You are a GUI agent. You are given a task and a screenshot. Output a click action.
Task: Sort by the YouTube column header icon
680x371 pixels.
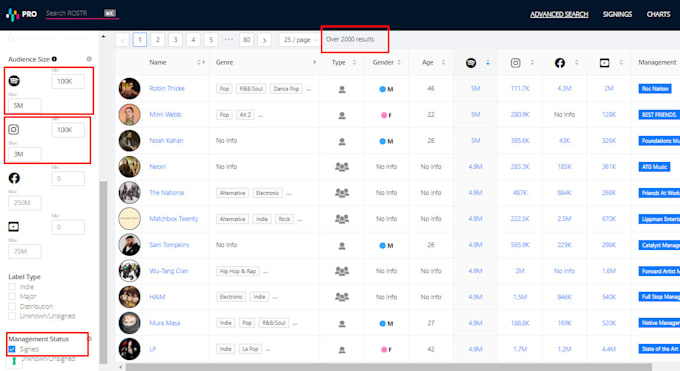(605, 63)
